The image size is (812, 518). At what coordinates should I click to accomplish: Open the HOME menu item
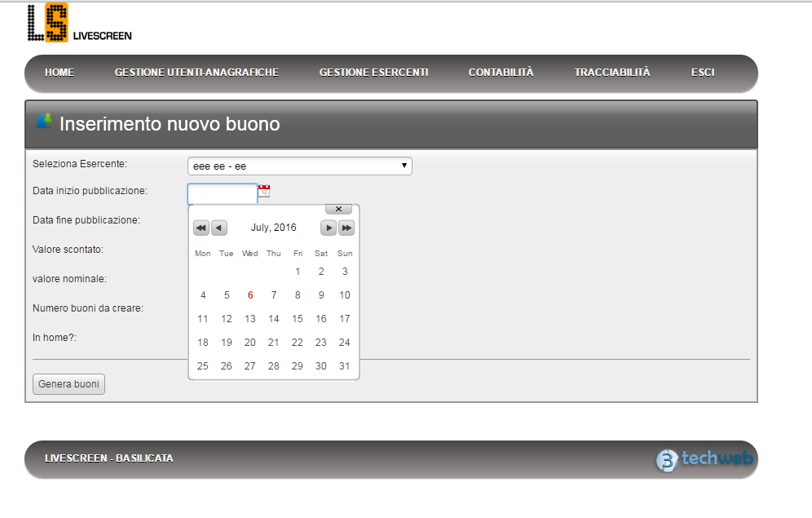pyautogui.click(x=60, y=73)
